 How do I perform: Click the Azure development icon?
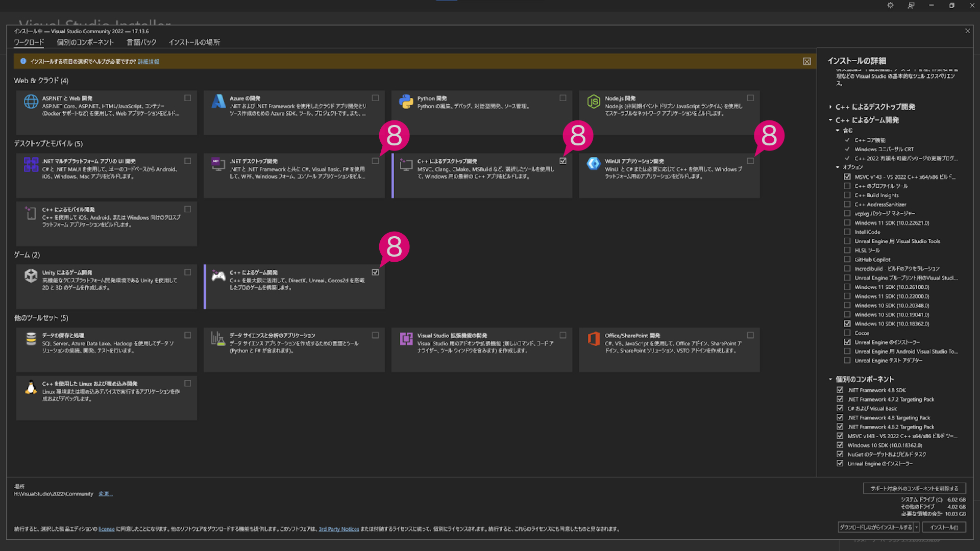pos(218,102)
